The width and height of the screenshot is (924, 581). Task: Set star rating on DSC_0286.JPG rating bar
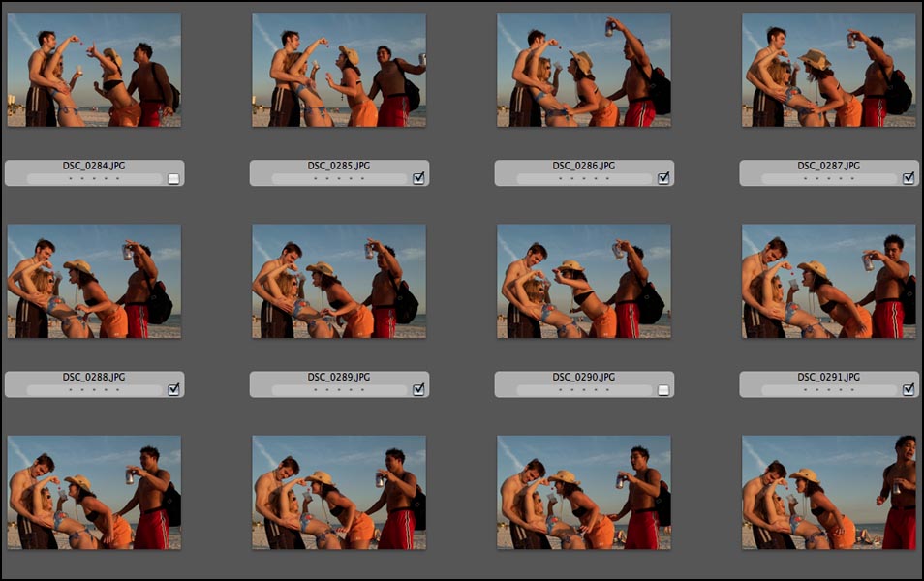click(584, 178)
